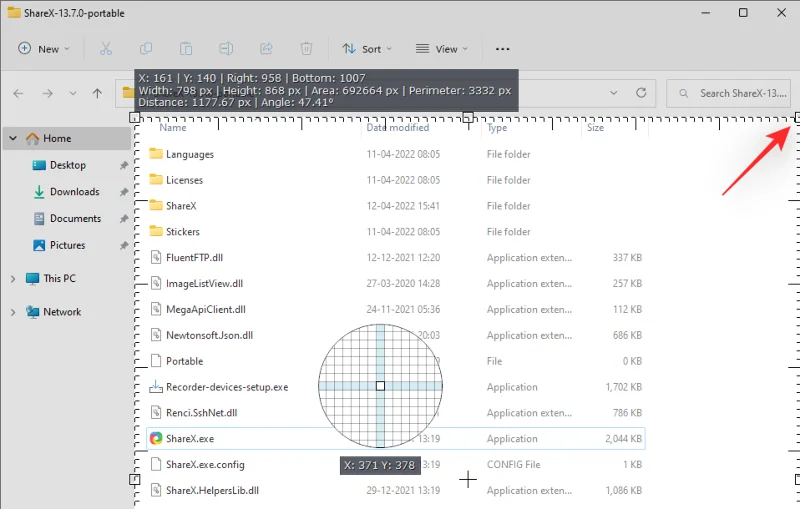Click the Downloads arrow icon in sidebar
Viewport: 800px width, 509px height.
pos(39,192)
